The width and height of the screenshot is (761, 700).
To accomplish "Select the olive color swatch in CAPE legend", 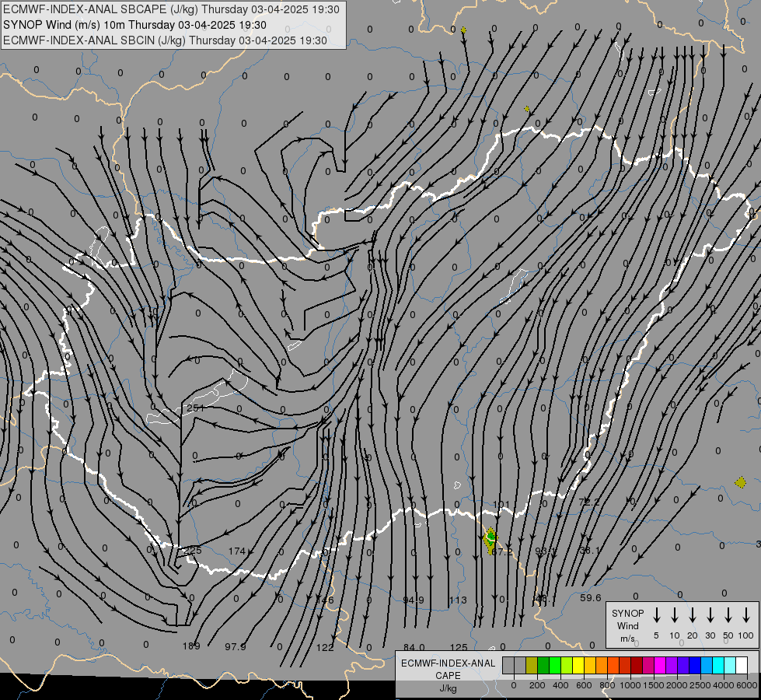I will pyautogui.click(x=532, y=665).
